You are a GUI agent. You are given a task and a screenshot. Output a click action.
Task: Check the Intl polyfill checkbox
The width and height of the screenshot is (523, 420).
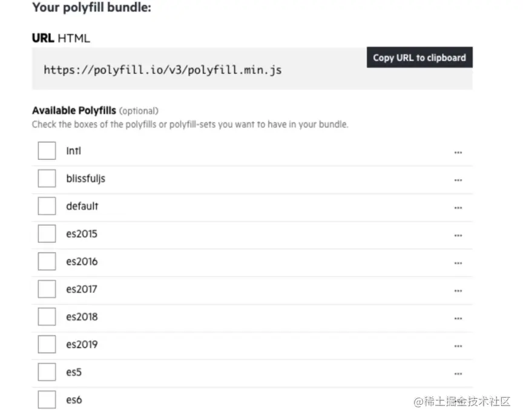pyautogui.click(x=47, y=151)
